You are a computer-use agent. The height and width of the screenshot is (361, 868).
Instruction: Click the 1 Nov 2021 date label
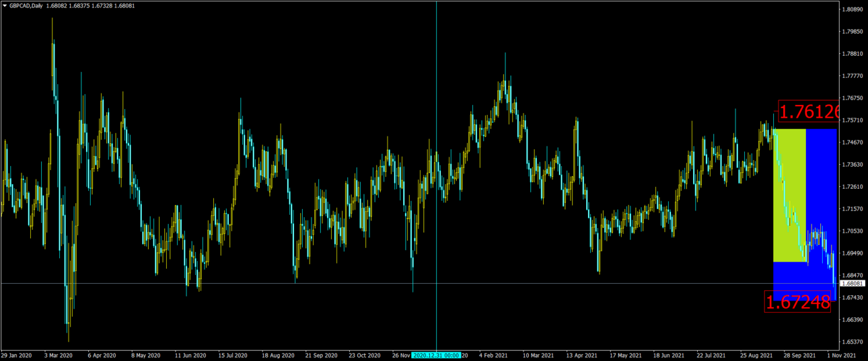(x=841, y=355)
